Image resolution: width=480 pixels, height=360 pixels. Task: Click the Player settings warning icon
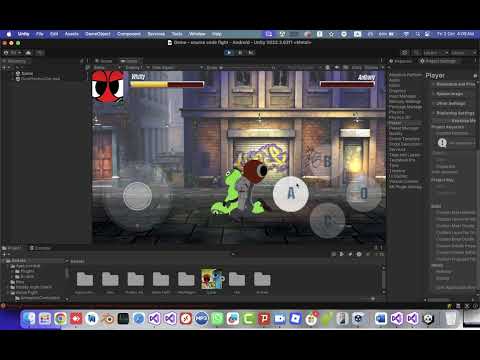click(442, 143)
